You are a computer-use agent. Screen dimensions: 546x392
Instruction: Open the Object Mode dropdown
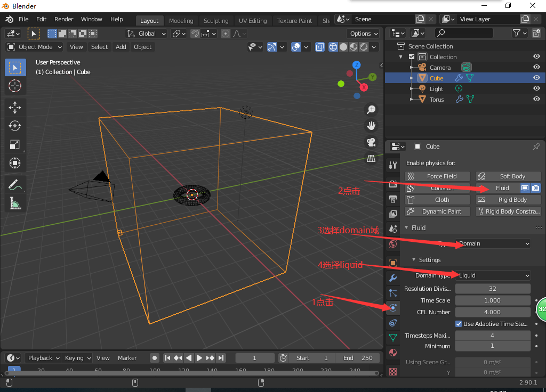(x=34, y=47)
